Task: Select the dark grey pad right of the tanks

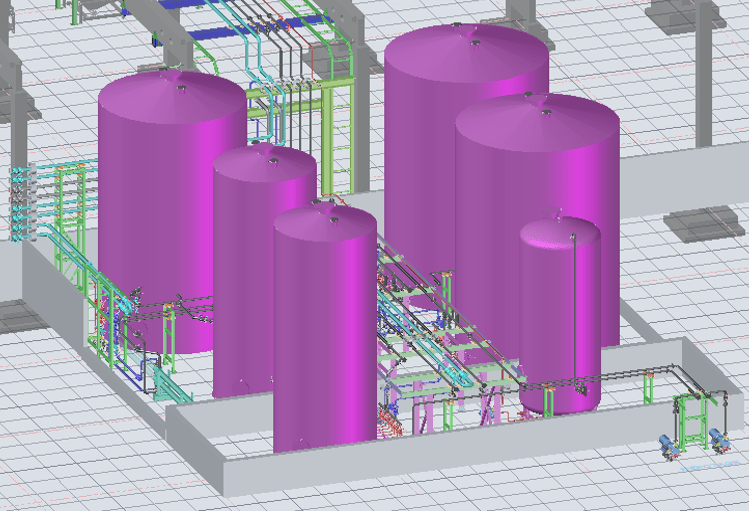Action: coord(704,224)
